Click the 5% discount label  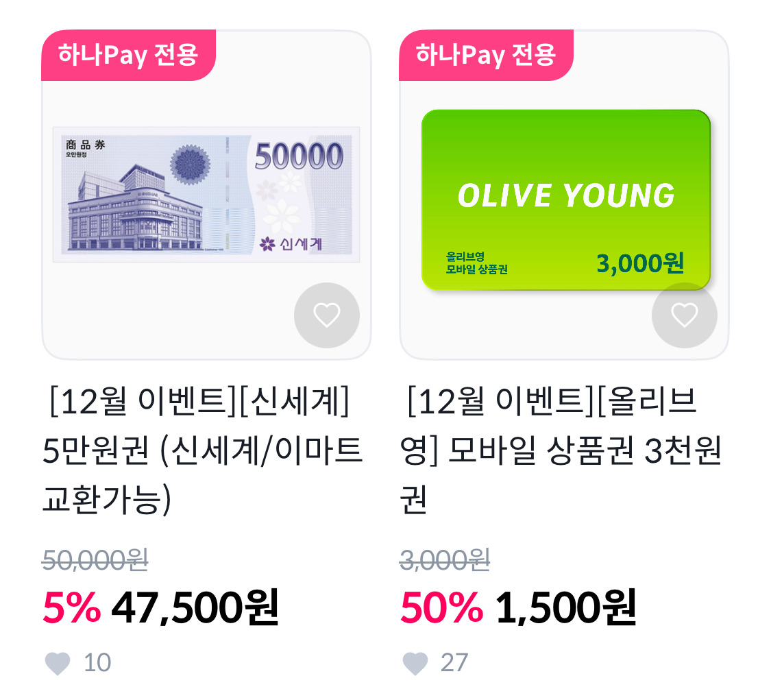71,607
